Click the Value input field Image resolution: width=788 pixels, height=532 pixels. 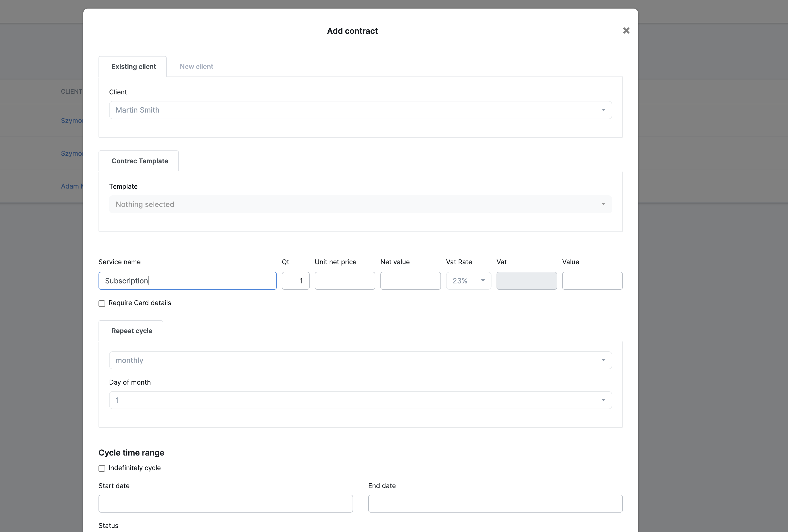[x=592, y=281]
